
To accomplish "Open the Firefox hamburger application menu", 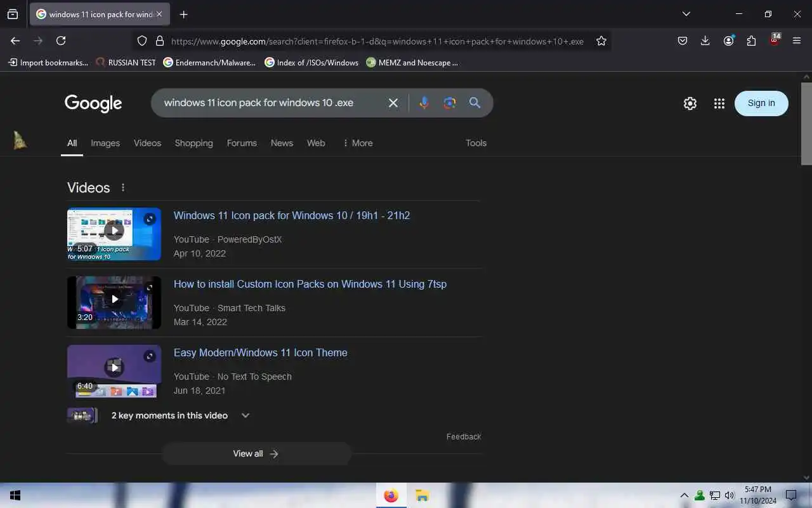I will coord(797,41).
